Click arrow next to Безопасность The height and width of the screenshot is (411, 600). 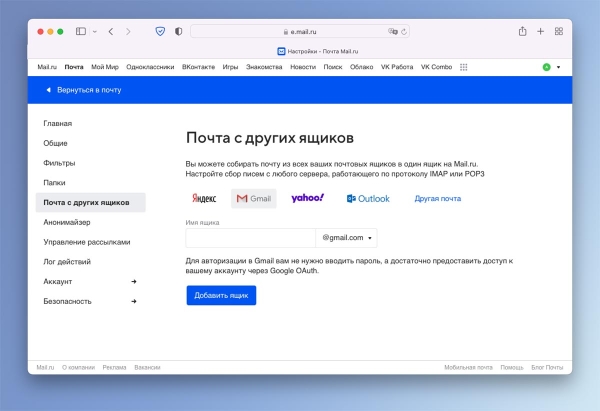tap(134, 302)
